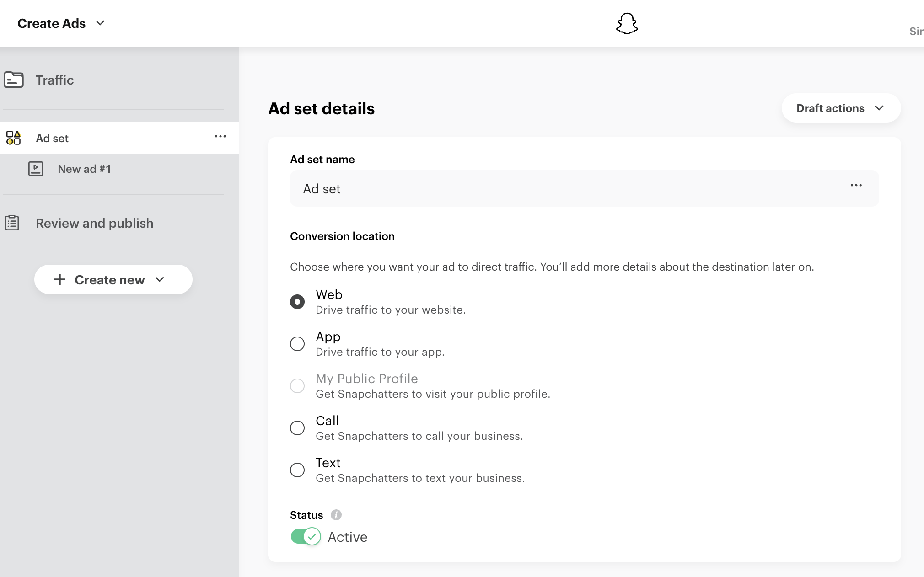Click the Create new button label

pos(109,280)
